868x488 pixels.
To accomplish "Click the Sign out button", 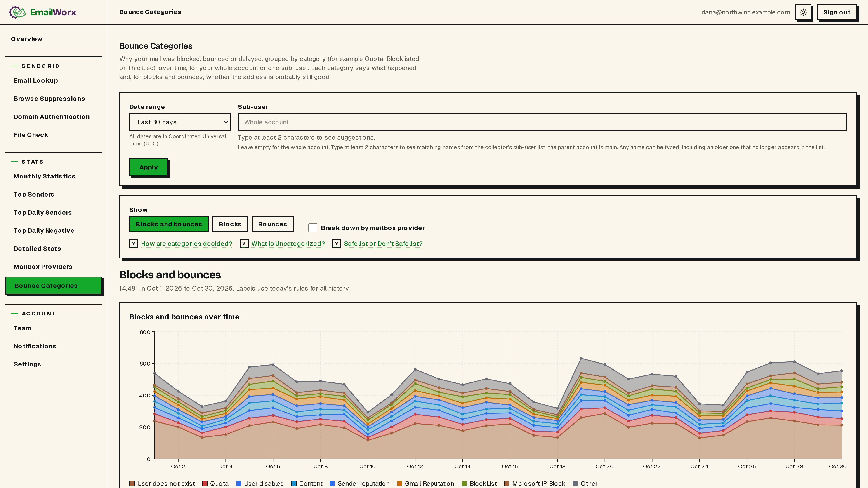I will coord(837,12).
